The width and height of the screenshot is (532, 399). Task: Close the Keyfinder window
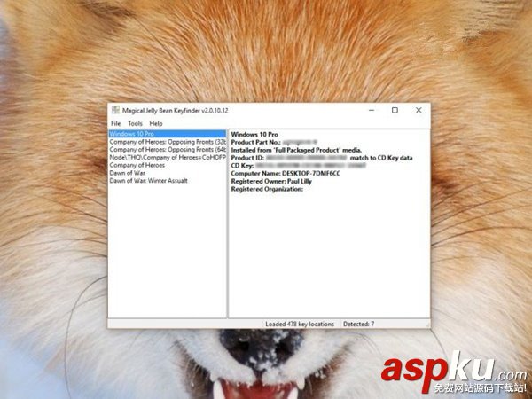[x=419, y=110]
